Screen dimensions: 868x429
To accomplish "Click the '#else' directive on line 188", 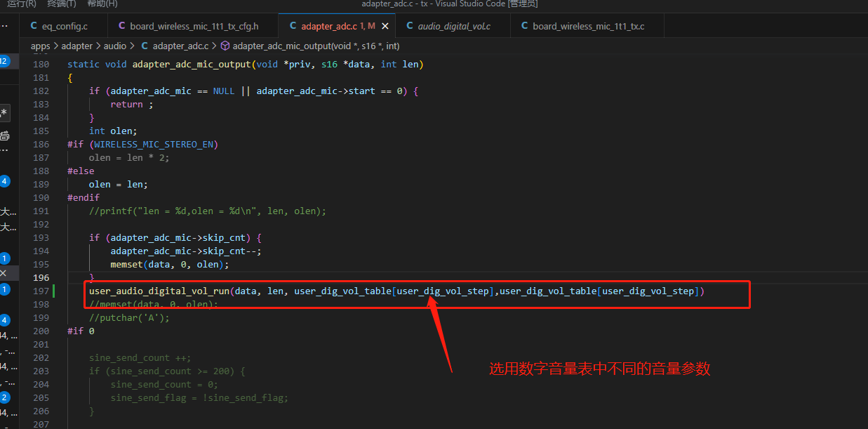I will coord(81,171).
